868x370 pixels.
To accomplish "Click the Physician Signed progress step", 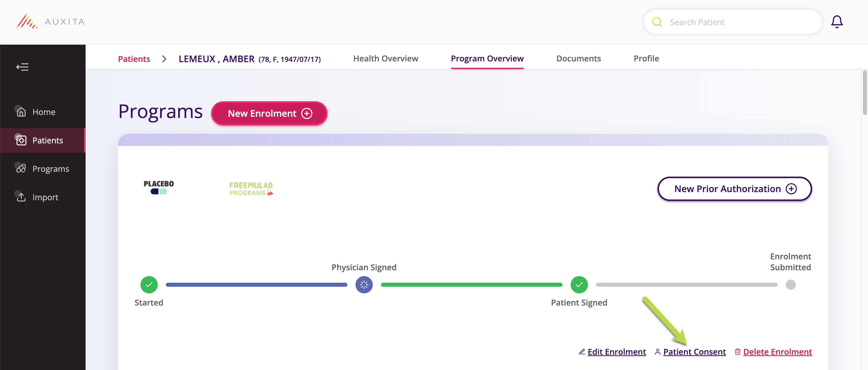I will click(x=364, y=284).
